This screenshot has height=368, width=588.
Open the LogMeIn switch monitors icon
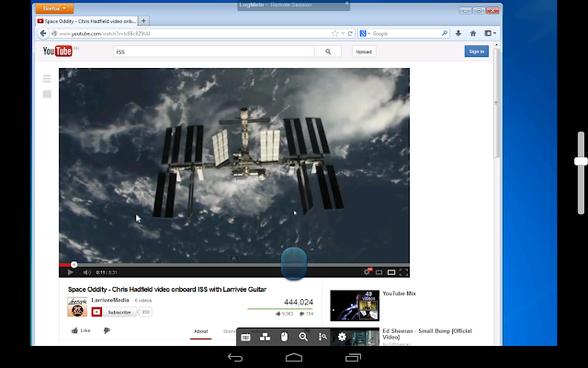click(x=266, y=337)
